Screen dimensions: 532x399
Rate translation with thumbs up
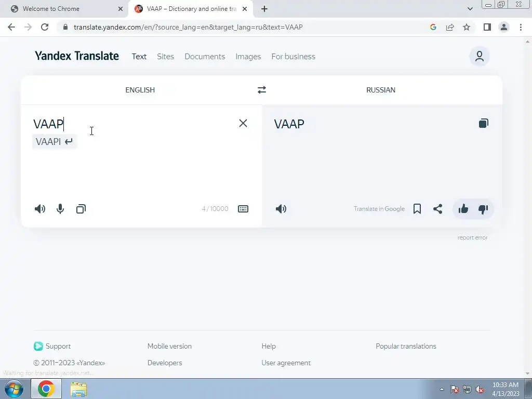(463, 209)
